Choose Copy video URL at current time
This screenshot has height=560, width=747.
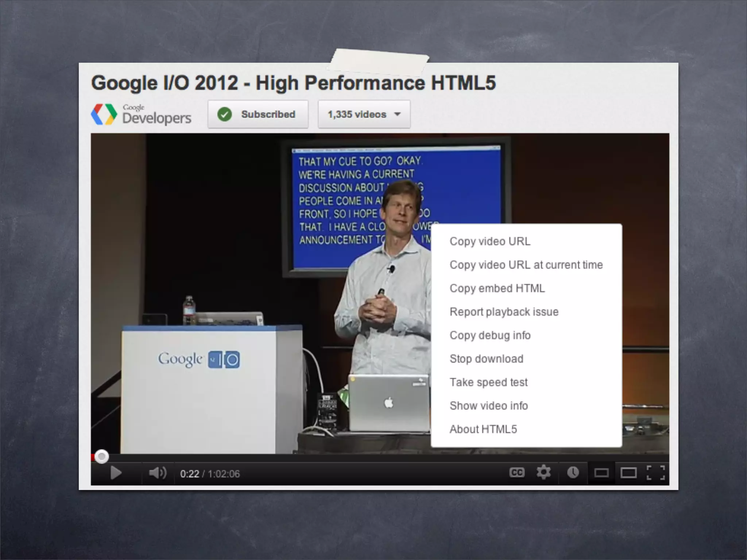(526, 265)
